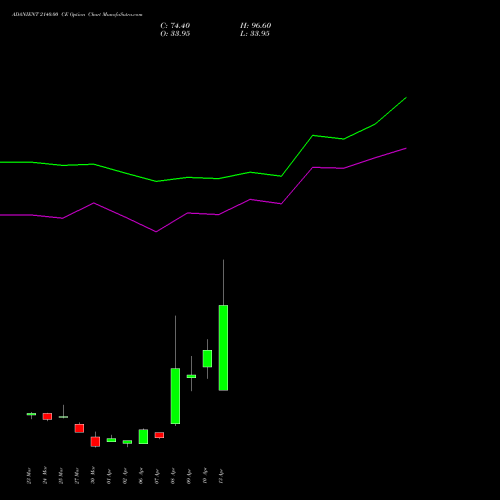The width and height of the screenshot is (500, 500).
Task: Select the 27 Mar date label
Action: point(77,476)
